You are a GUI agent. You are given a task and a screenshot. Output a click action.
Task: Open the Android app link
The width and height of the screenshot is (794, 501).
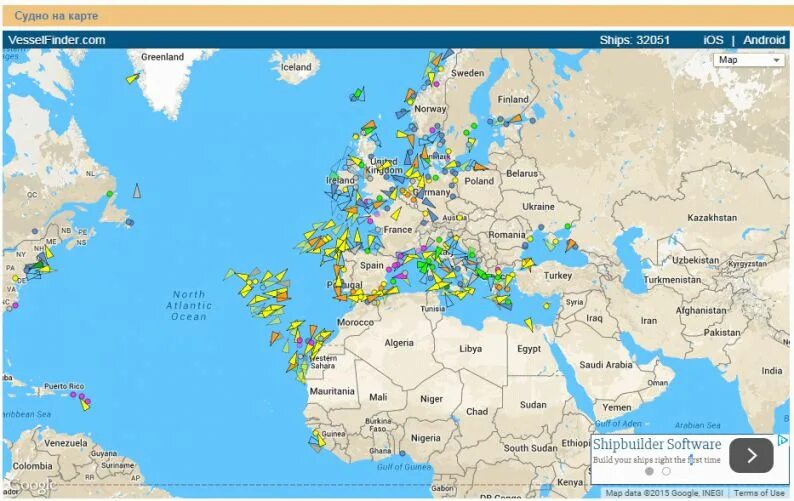tap(764, 40)
